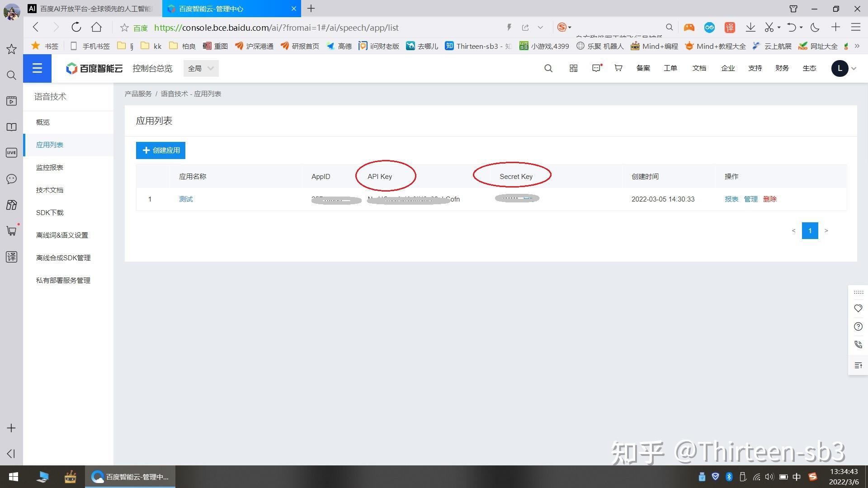Open SDK下载 in the sidebar
Screen dimensions: 868x488
pyautogui.click(x=50, y=213)
